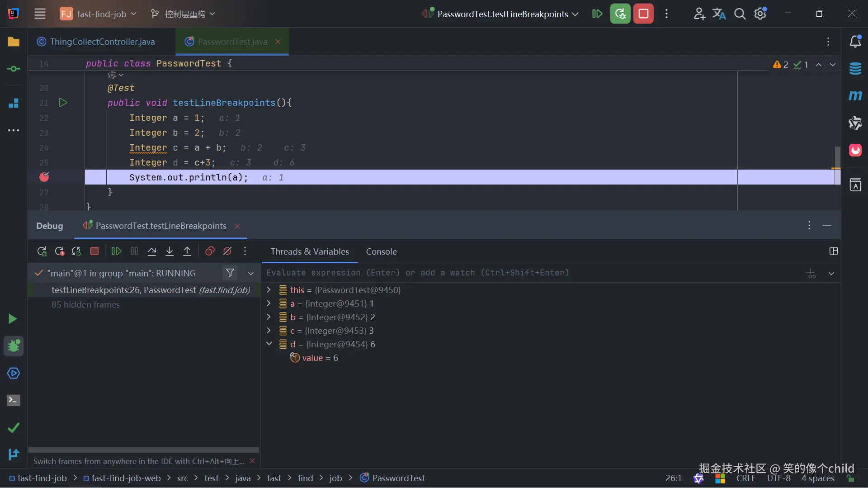
Task: Open the git branch dropdown
Action: click(x=183, y=14)
